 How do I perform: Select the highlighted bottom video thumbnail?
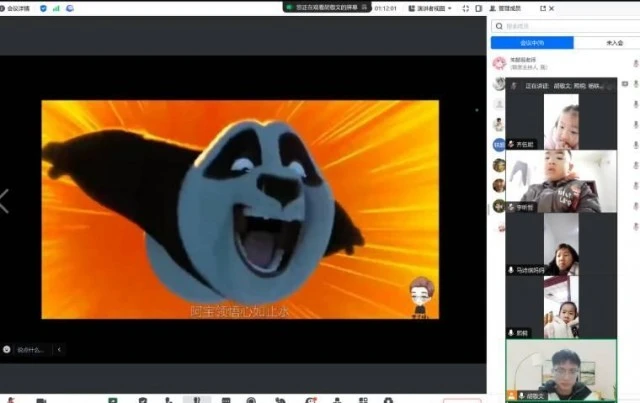[561, 371]
